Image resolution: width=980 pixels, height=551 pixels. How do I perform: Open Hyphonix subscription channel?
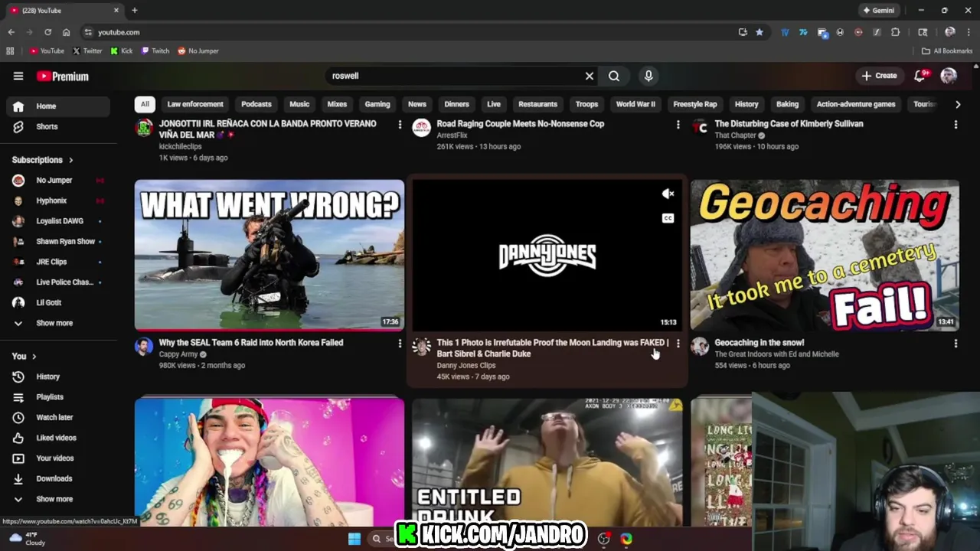pyautogui.click(x=58, y=201)
